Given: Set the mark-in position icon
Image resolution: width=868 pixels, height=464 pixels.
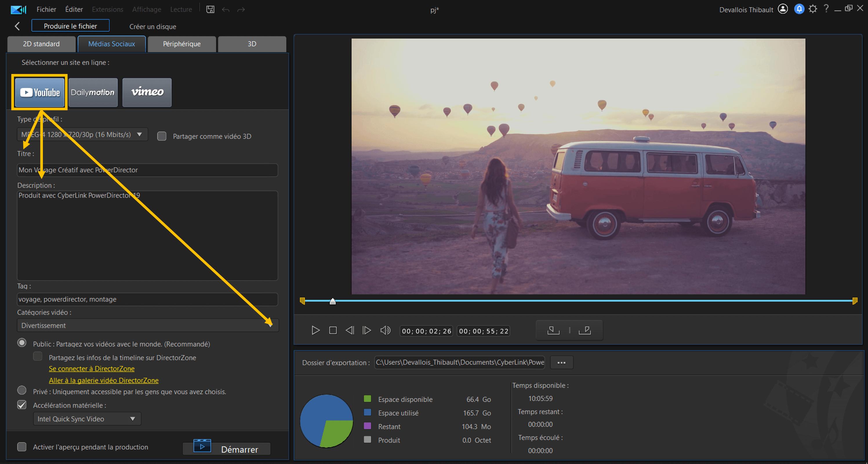Looking at the screenshot, I should 553,331.
